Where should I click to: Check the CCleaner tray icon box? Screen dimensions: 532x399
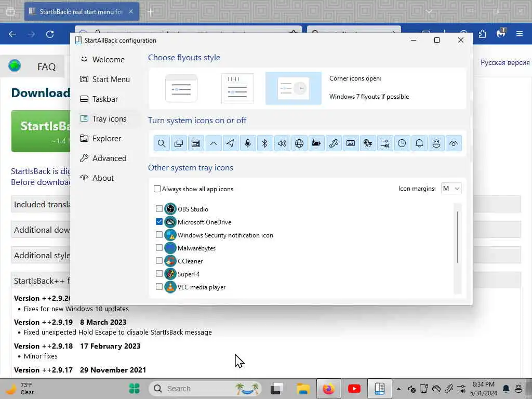point(159,261)
